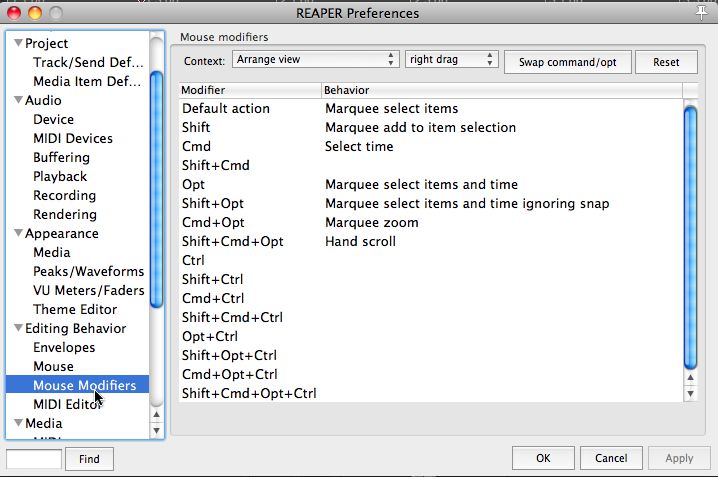Select the Default action row

tap(431, 108)
